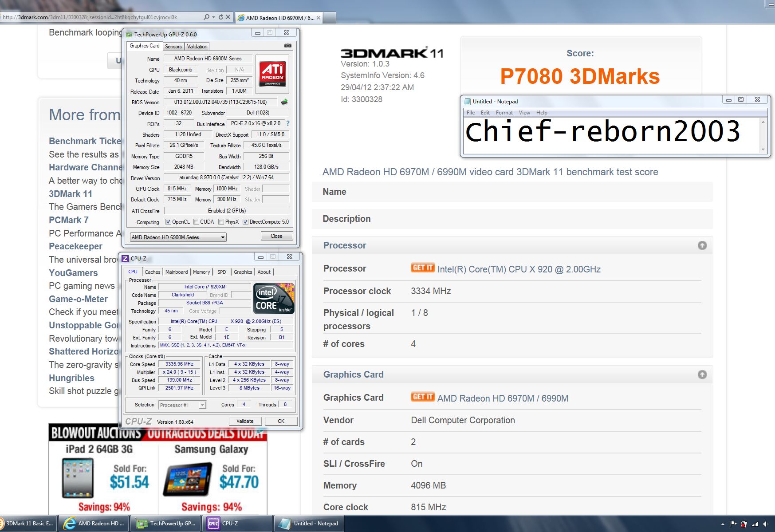This screenshot has height=532, width=775.
Task: Close the AMD Radeon HD 6970M browser tab
Action: 319,18
